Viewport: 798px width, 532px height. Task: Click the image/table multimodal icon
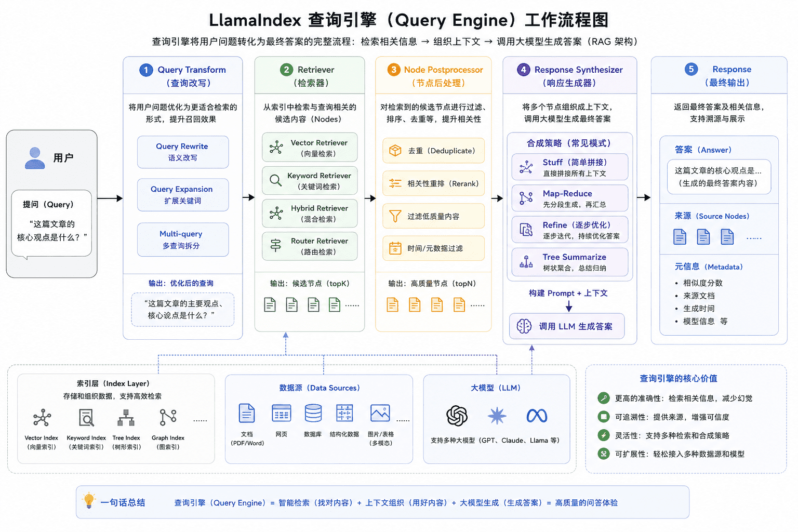[x=380, y=414]
